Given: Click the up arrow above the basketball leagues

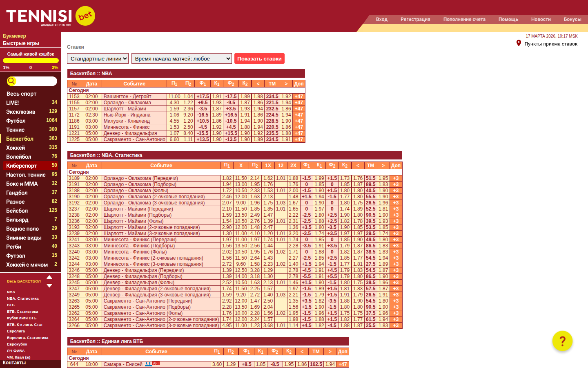Looking at the screenshot, I should 49,277.
